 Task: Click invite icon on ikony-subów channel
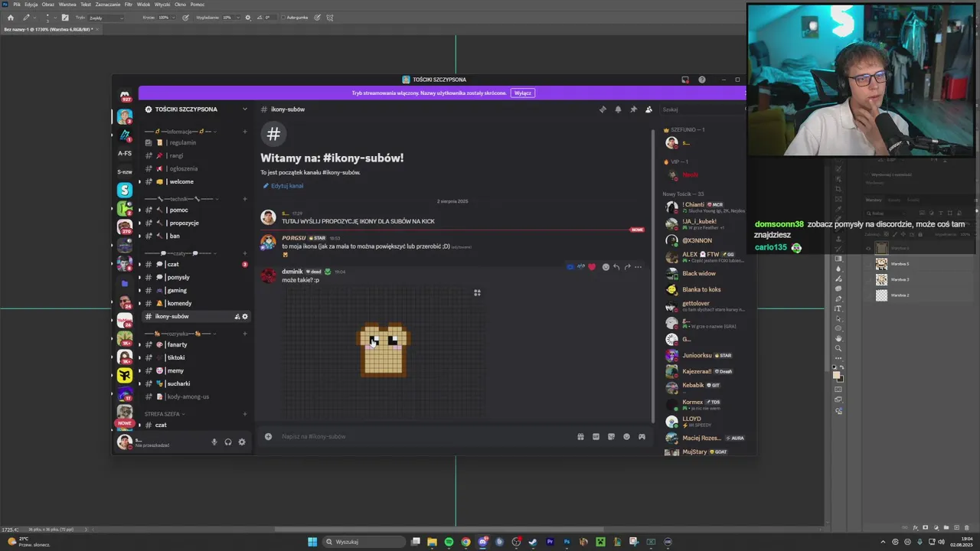coord(237,316)
